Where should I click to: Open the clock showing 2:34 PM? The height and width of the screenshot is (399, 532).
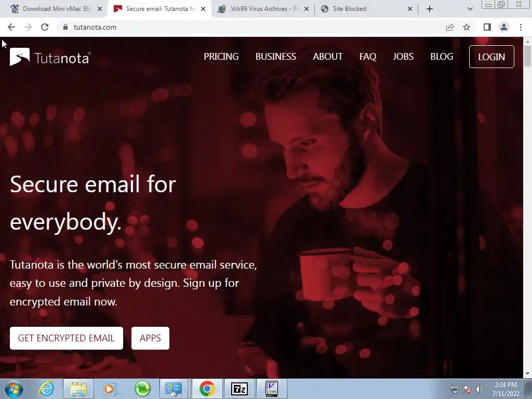pos(506,389)
